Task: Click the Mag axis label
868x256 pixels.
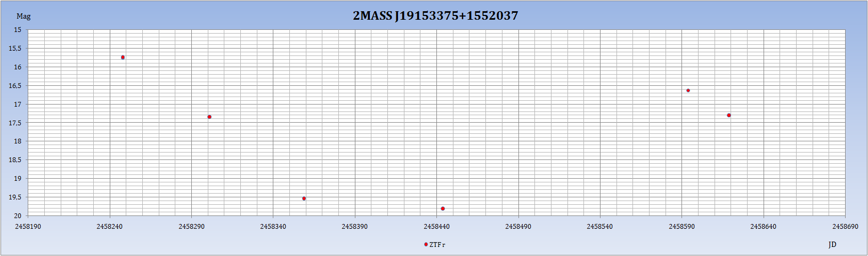Action: (x=23, y=17)
